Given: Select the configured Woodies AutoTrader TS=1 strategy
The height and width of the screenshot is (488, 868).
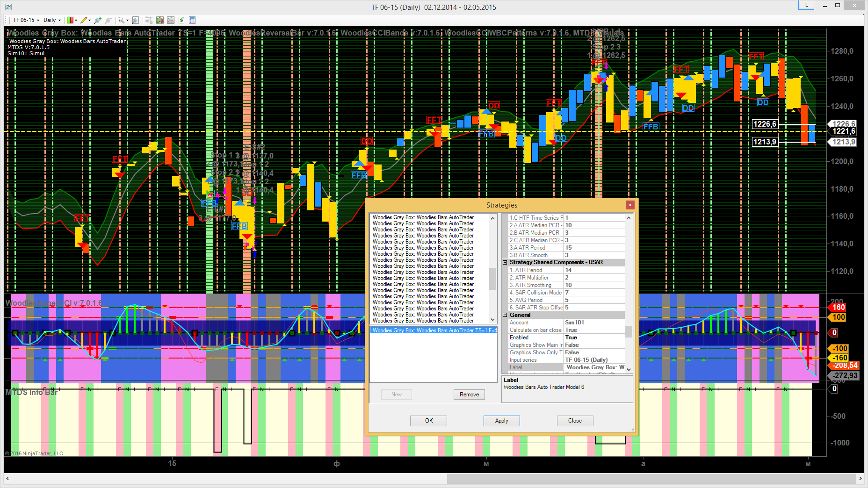Looking at the screenshot, I should click(x=434, y=330).
